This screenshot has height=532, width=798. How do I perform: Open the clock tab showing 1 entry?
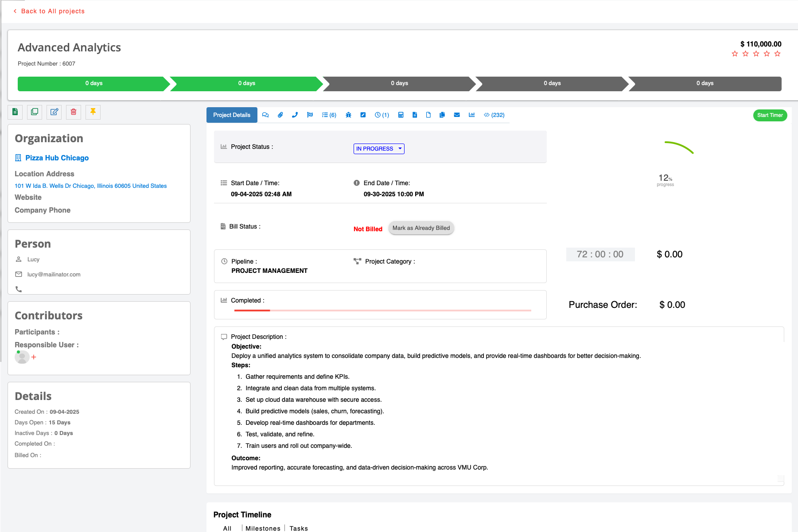(382, 115)
